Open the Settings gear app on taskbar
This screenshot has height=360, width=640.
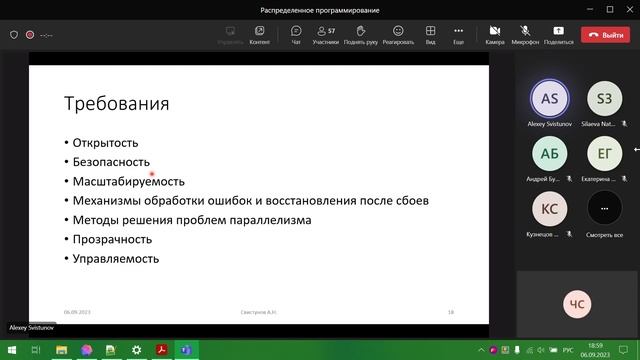(x=136, y=350)
